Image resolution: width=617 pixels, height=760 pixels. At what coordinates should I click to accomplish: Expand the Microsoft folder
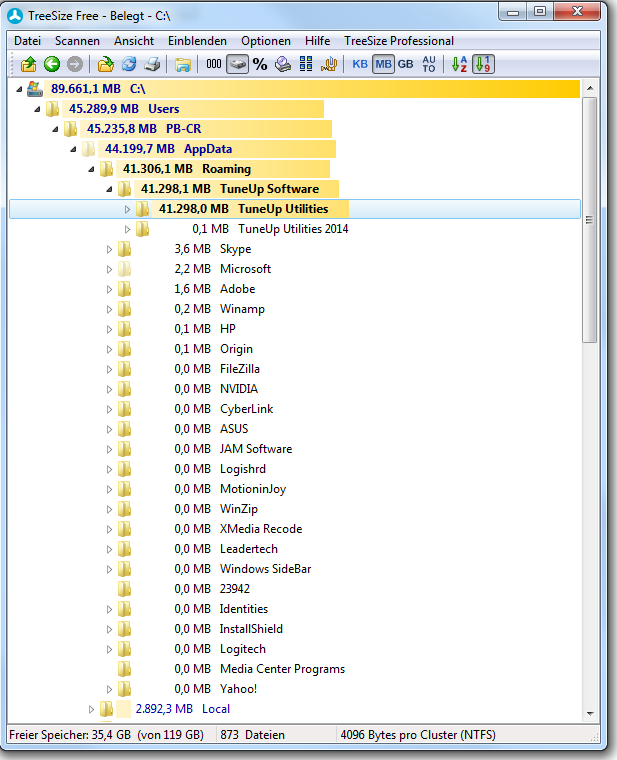coord(110,269)
